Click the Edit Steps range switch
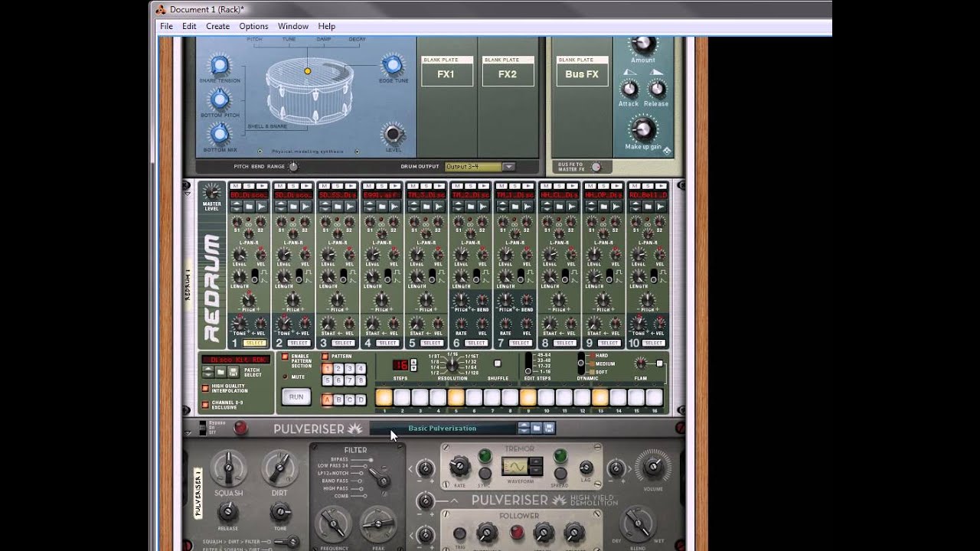The image size is (980, 551). [x=528, y=363]
